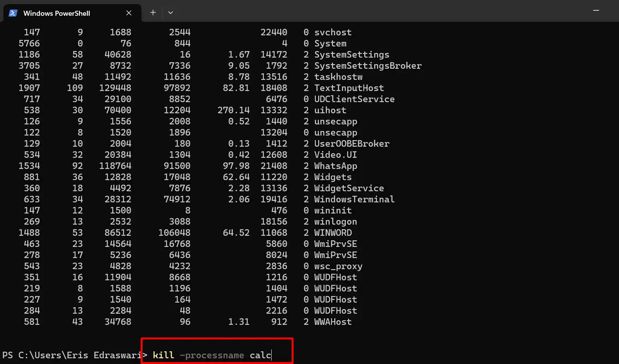
Task: Place cursor after calc in command line
Action: coord(272,355)
